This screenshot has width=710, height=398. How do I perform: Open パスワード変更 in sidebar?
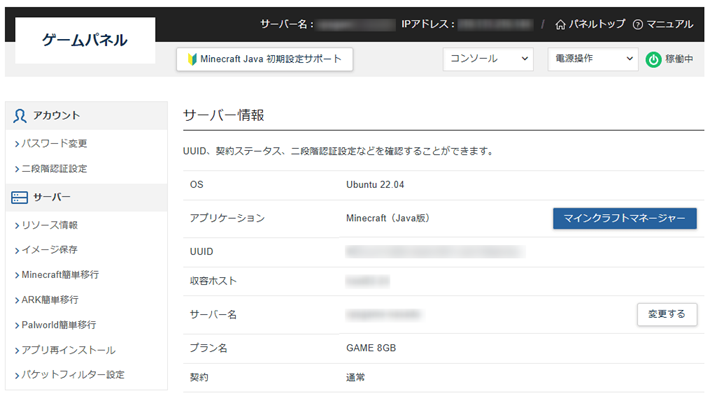pos(54,144)
